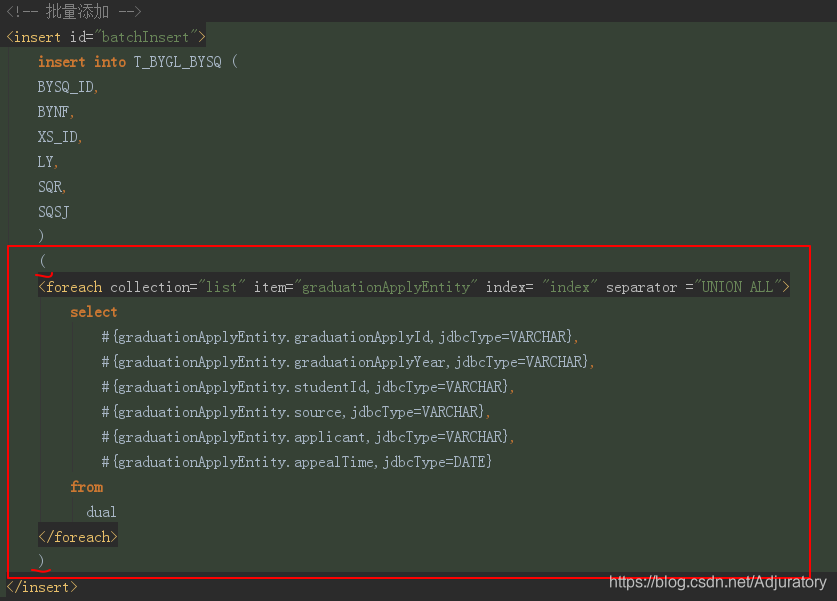This screenshot has width=837, height=601.
Task: Click the LY column line
Action: (x=48, y=162)
